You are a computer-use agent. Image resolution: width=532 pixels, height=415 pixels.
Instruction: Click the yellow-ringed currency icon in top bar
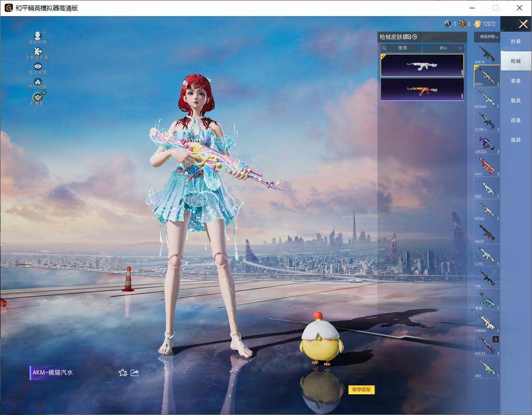[x=463, y=24]
